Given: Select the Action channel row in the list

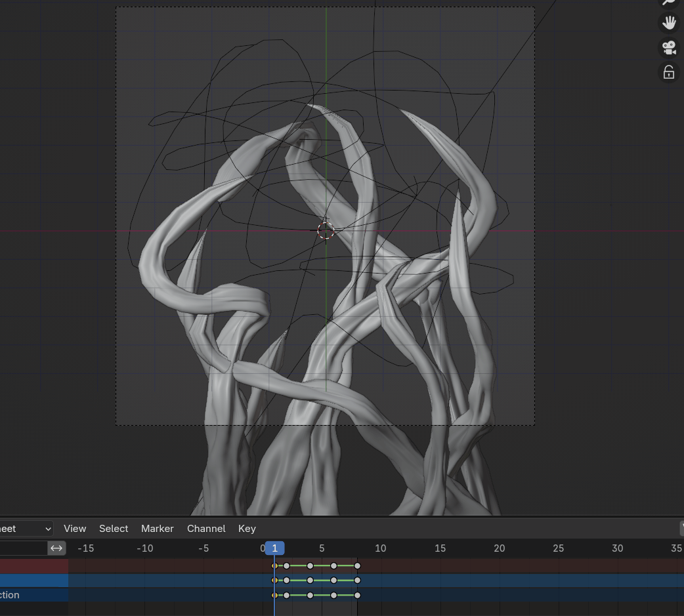Looking at the screenshot, I should 33,596.
